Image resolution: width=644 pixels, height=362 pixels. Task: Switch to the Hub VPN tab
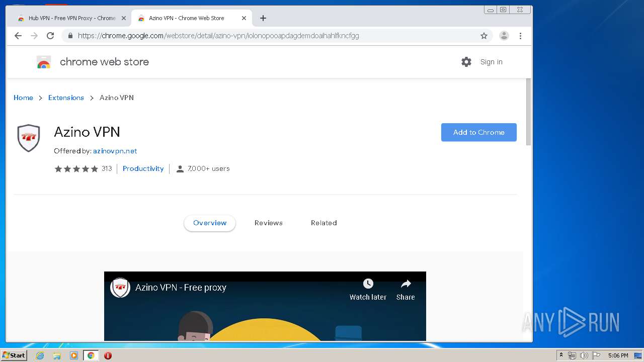pyautogui.click(x=71, y=18)
